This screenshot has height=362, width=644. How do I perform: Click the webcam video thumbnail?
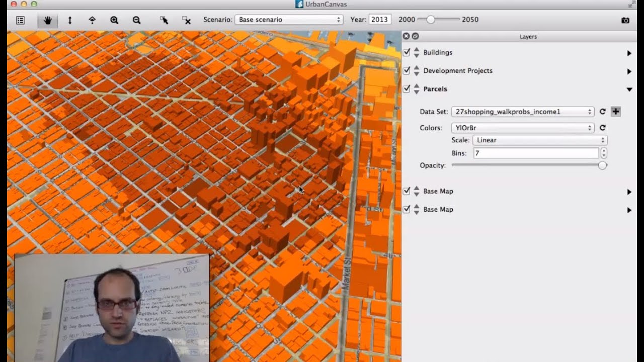(x=112, y=308)
